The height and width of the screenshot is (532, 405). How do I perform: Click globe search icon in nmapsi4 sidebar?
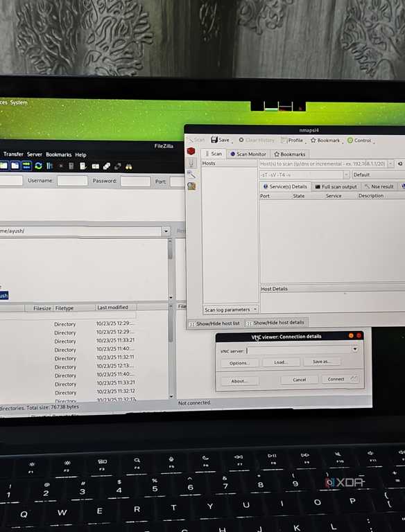click(191, 186)
